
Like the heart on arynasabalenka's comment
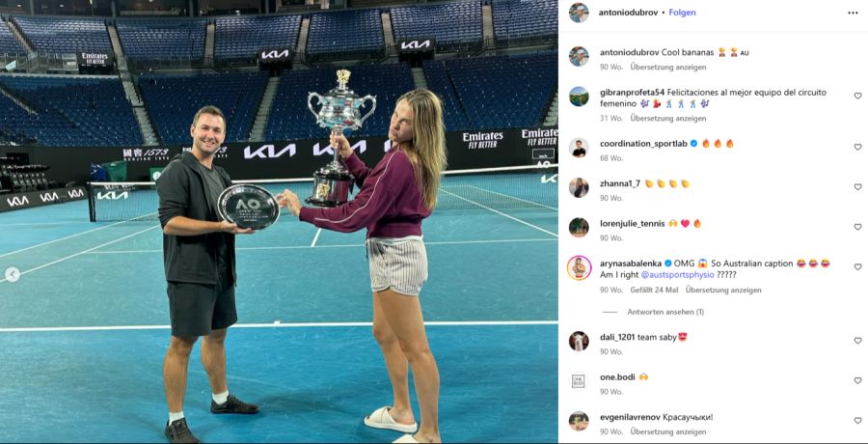(857, 266)
